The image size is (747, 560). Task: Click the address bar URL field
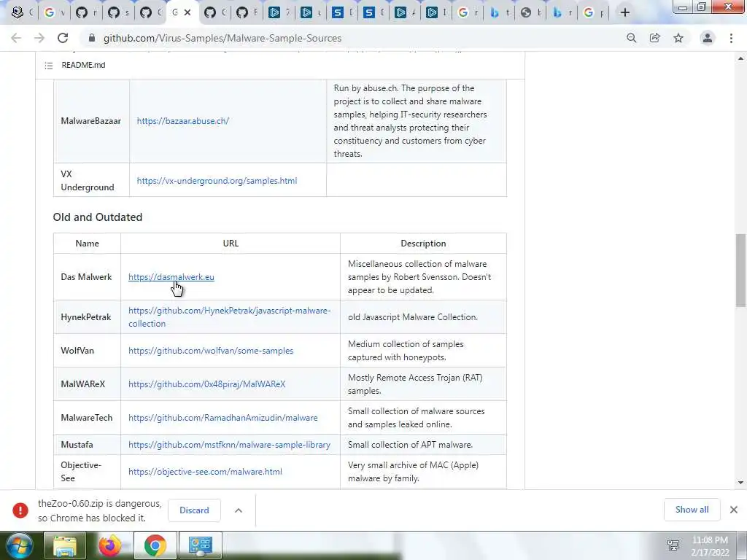(352, 38)
